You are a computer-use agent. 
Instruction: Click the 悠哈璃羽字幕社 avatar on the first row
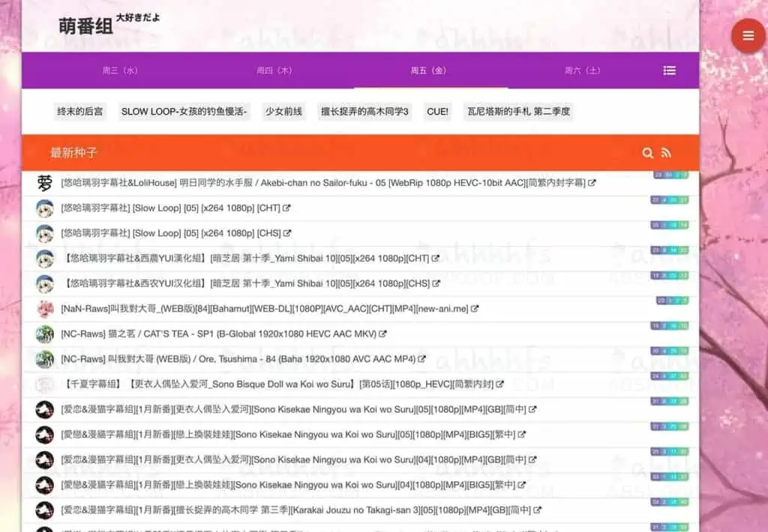click(43, 182)
